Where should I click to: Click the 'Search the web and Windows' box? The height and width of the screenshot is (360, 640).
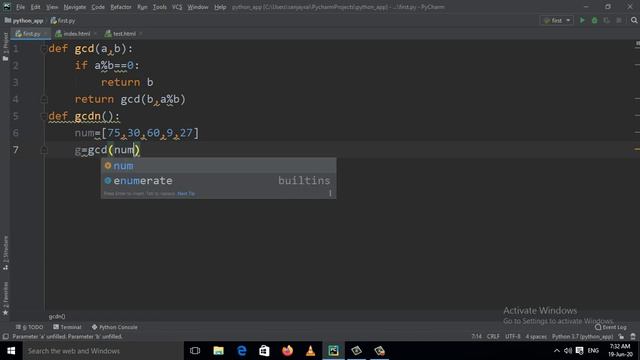pos(103,351)
